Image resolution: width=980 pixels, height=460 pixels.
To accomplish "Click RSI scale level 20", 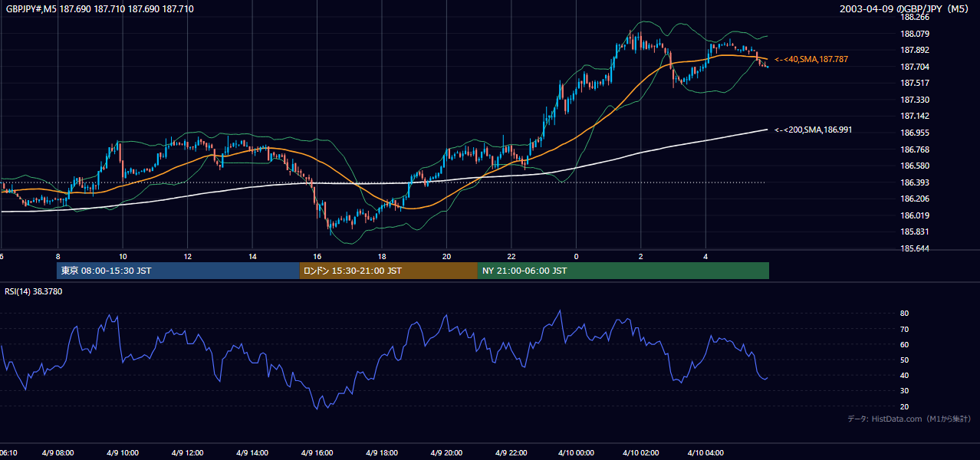I will [x=905, y=406].
